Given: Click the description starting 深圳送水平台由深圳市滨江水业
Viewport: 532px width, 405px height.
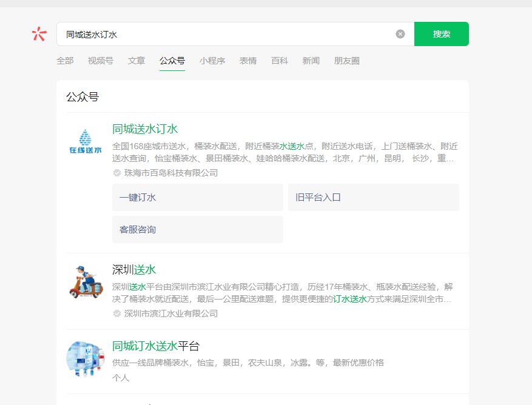Looking at the screenshot, I should 283,293.
